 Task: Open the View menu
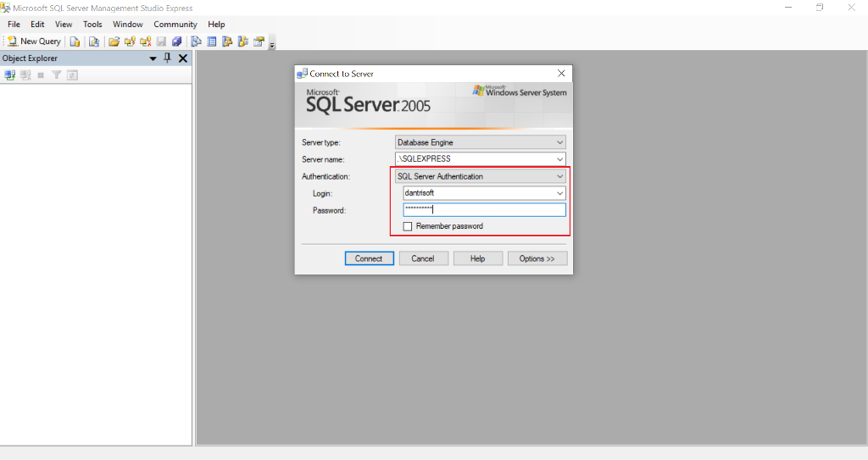[63, 25]
